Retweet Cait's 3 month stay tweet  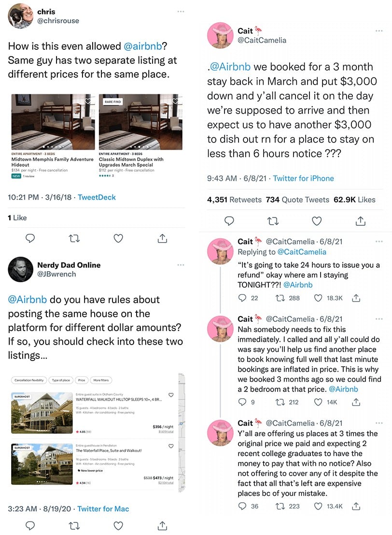coord(273,221)
